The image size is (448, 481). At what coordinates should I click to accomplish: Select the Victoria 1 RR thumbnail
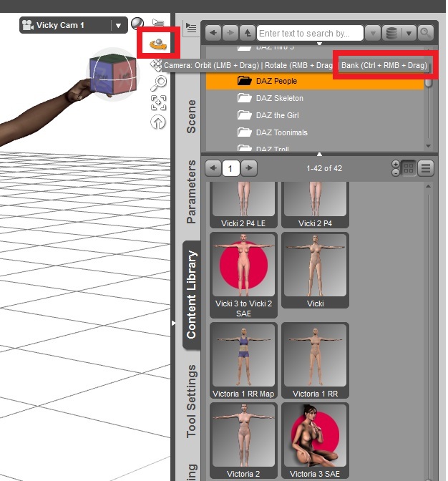(x=315, y=361)
